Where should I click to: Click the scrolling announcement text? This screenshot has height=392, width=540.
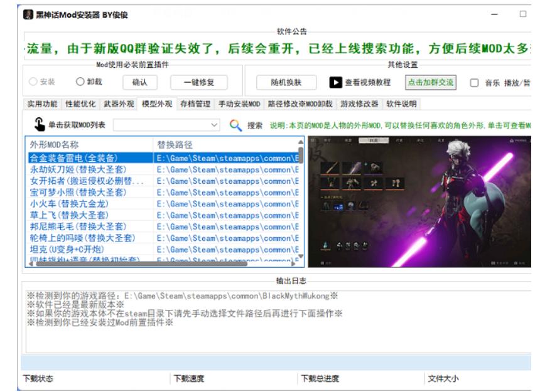pyautogui.click(x=278, y=48)
